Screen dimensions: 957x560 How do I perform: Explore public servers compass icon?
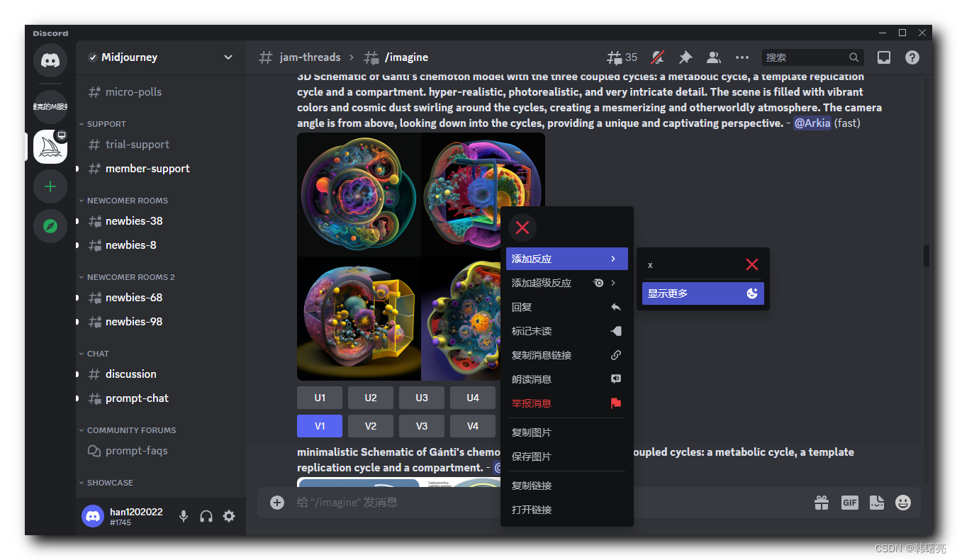50,226
